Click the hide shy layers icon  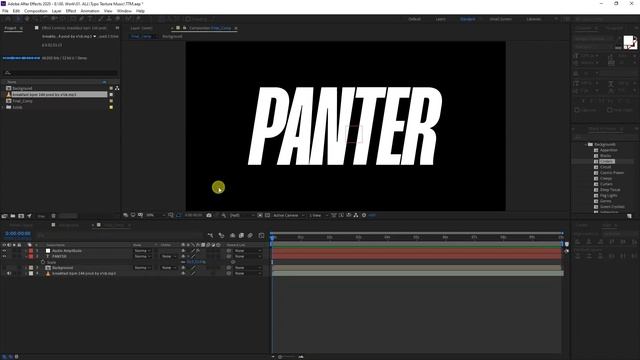coord(232,235)
